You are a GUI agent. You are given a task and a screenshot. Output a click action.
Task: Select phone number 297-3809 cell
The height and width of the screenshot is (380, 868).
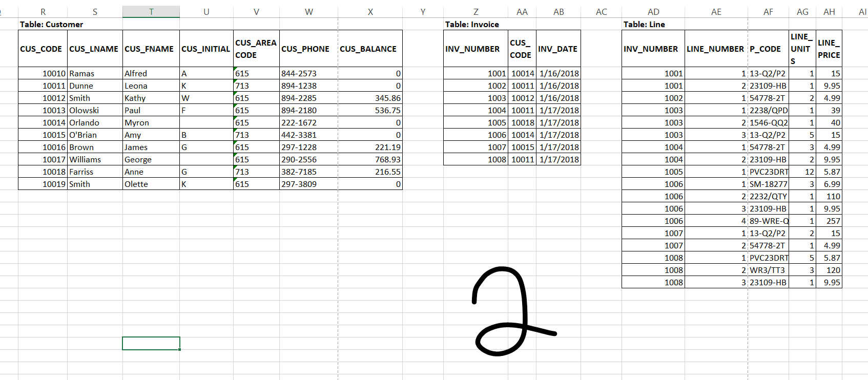click(x=308, y=184)
